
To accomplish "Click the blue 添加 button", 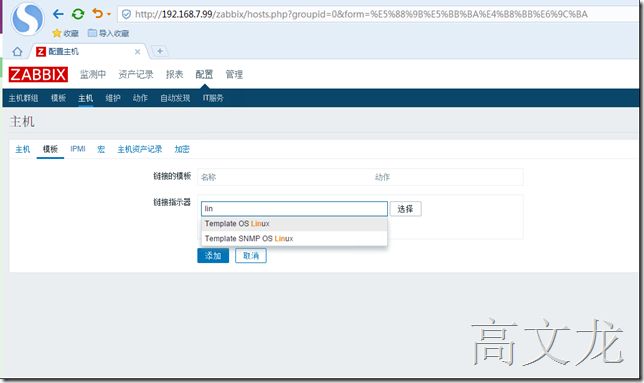I will pos(213,256).
